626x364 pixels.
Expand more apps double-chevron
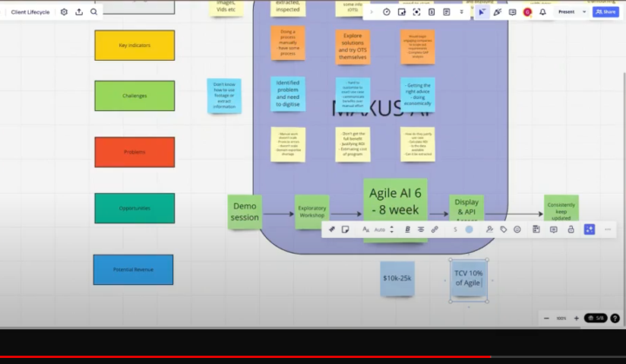coord(462,12)
